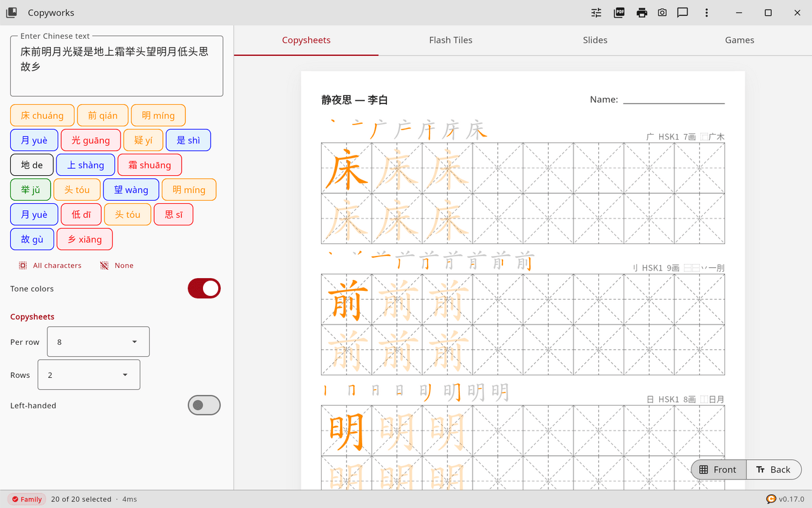812x508 pixels.
Task: Toggle the first 明 míng chip after 前 qián
Action: [x=159, y=116]
